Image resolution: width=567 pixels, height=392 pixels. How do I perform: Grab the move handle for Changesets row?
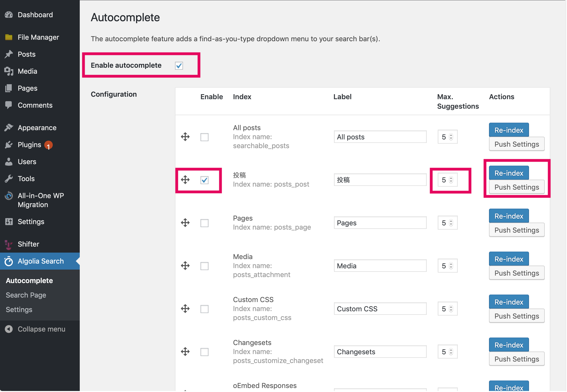click(x=185, y=352)
